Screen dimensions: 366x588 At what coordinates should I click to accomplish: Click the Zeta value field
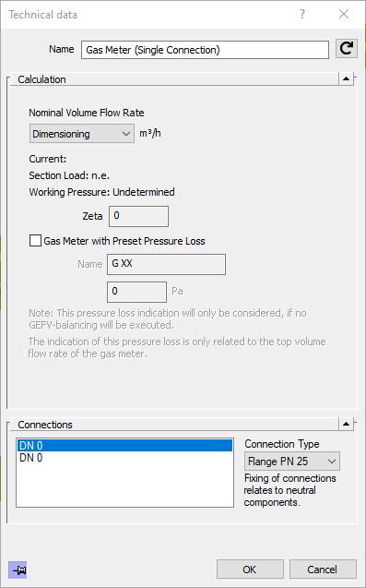click(x=138, y=216)
